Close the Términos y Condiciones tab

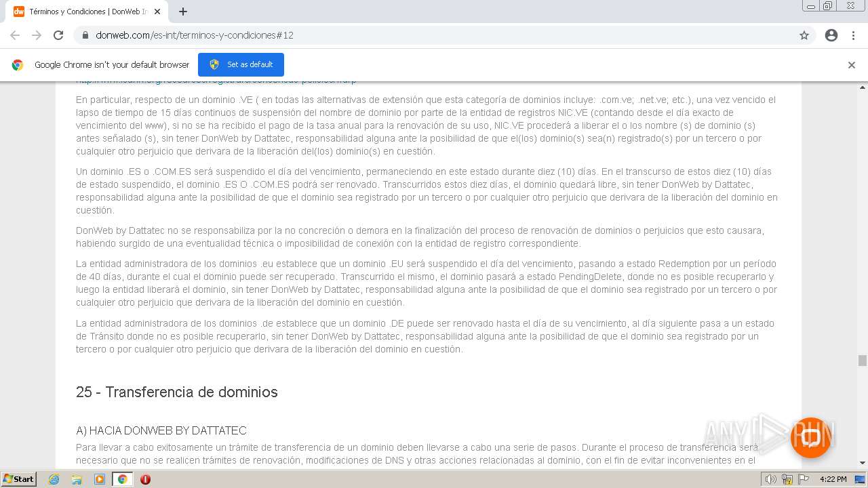pyautogui.click(x=157, y=12)
